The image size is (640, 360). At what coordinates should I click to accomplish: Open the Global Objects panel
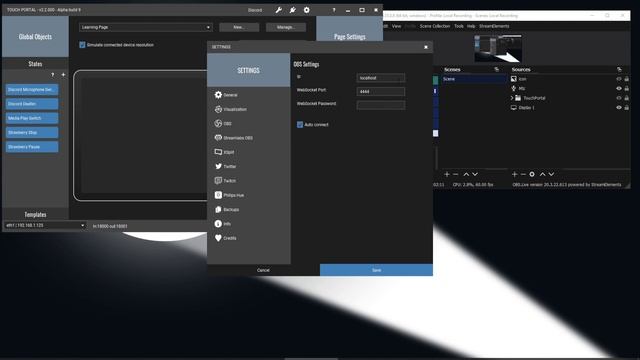pyautogui.click(x=35, y=36)
